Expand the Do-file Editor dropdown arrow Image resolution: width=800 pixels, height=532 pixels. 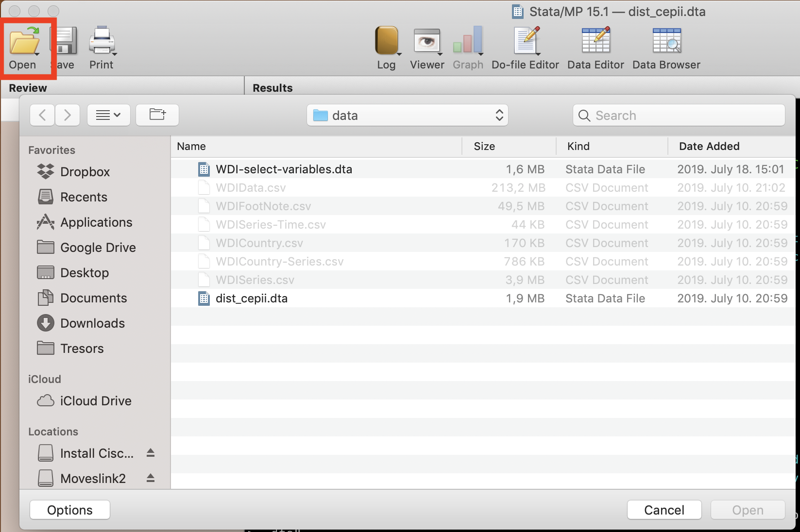pos(538,54)
